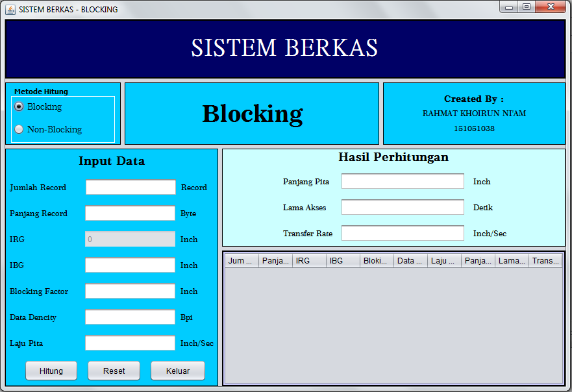Click the 'Created By :' text

474,99
